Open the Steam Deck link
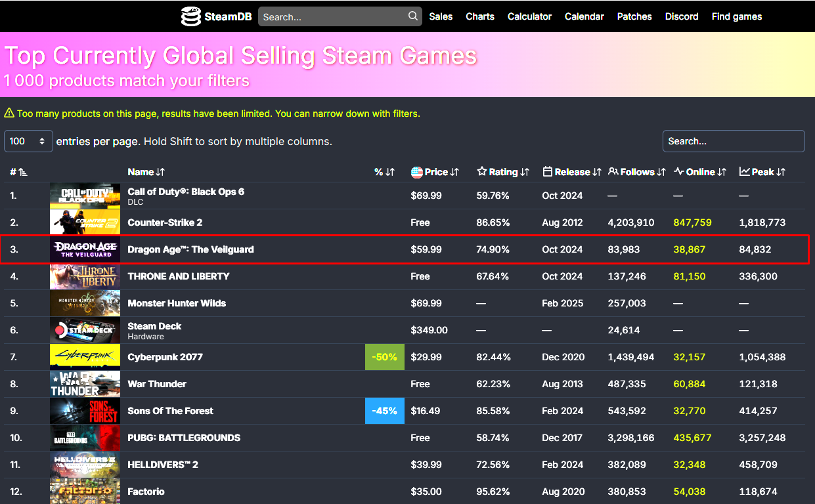815x504 pixels. coord(154,326)
